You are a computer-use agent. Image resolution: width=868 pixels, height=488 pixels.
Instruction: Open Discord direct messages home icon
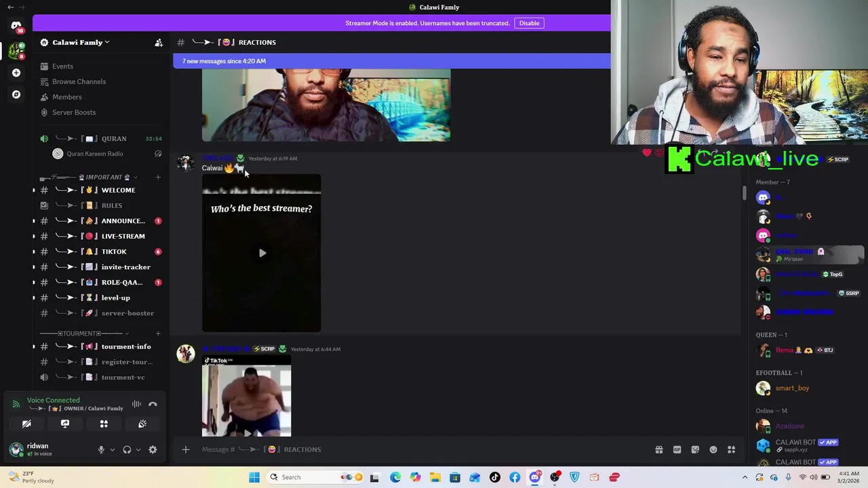click(x=16, y=26)
